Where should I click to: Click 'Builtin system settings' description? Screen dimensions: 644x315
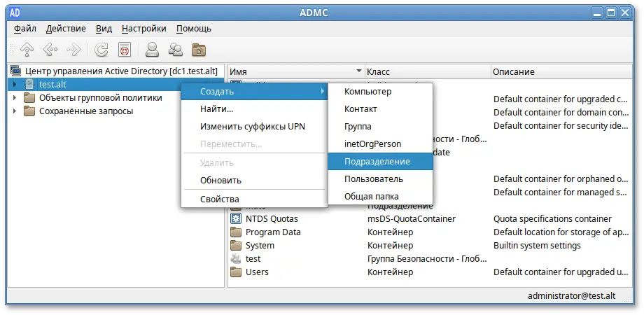[537, 246]
